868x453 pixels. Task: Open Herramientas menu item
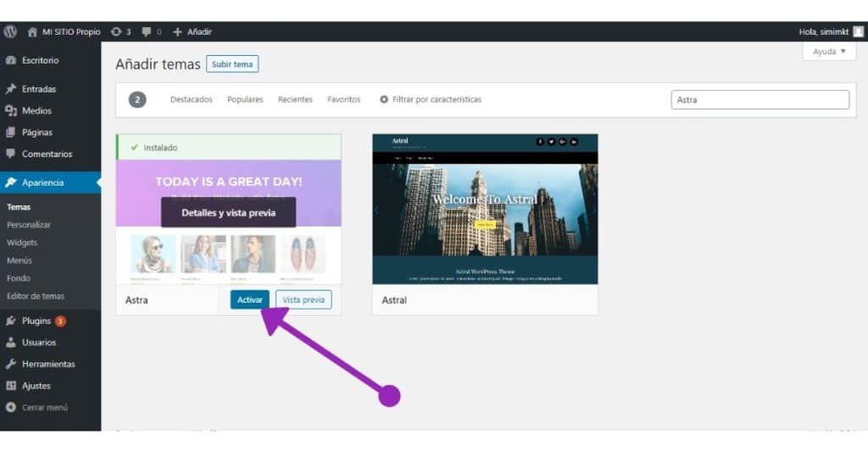point(48,364)
